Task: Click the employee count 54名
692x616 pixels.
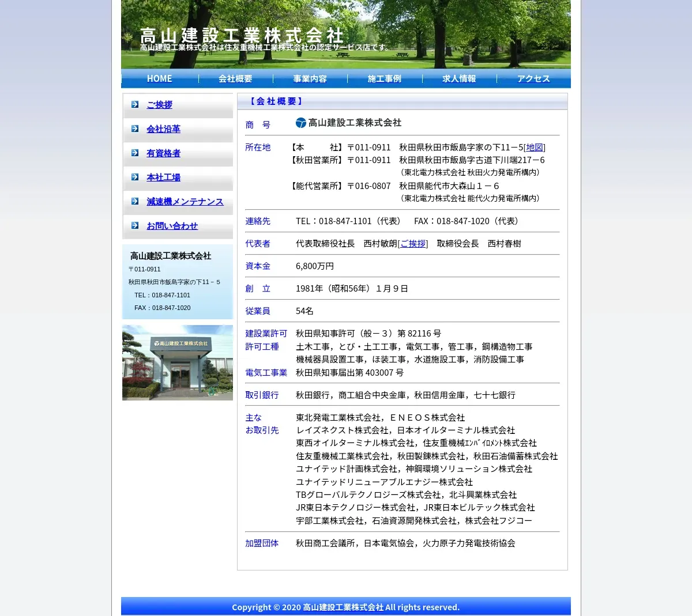Action: tap(304, 311)
